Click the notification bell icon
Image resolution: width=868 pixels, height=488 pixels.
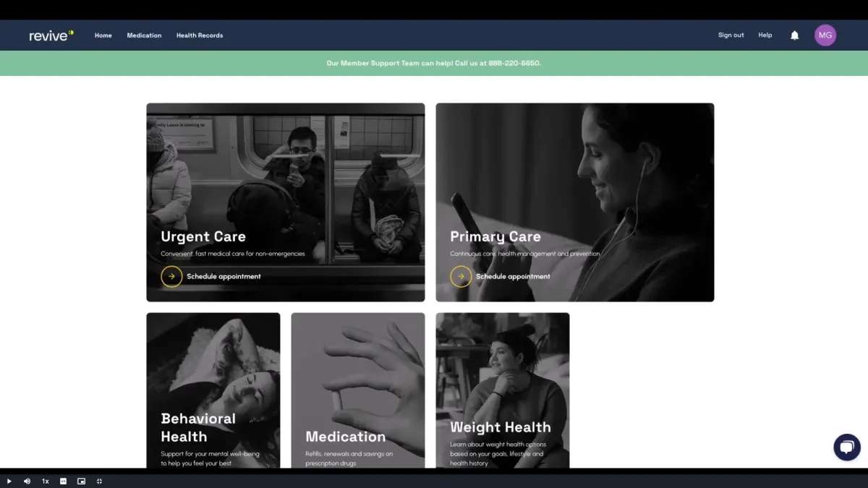(794, 35)
